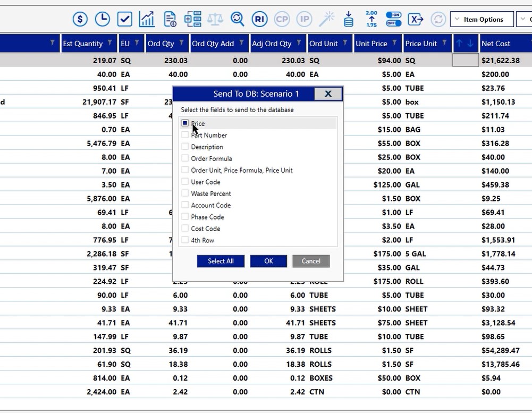
Task: Open the Est Quantity column filter
Action: coord(110,43)
